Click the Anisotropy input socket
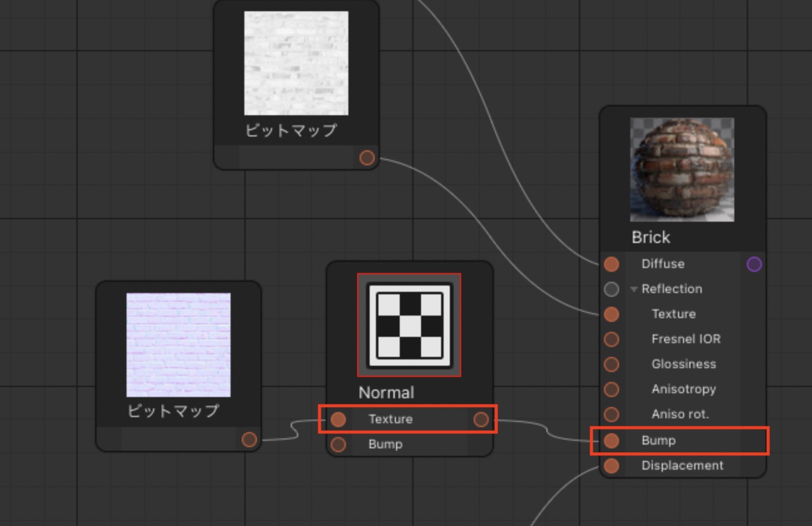The width and height of the screenshot is (812, 526). tap(612, 389)
